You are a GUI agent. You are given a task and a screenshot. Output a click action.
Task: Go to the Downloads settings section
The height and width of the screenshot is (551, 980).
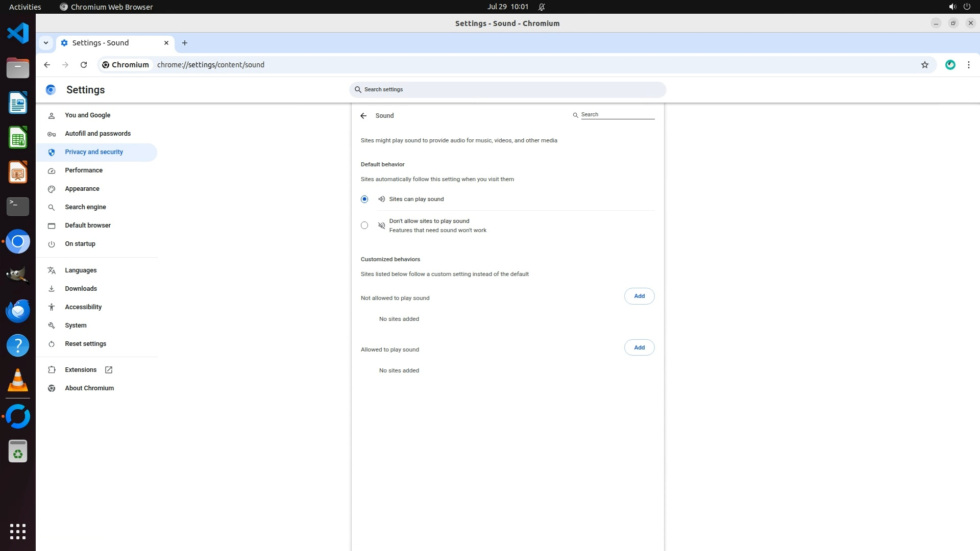[81, 289]
